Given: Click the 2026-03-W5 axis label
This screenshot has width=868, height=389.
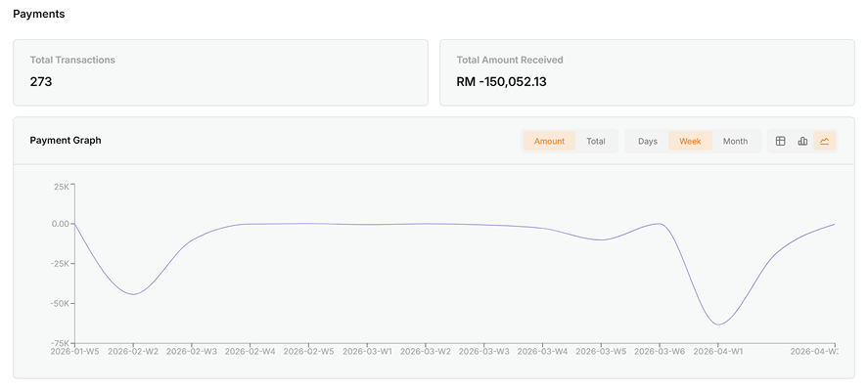Looking at the screenshot, I should pyautogui.click(x=601, y=351).
